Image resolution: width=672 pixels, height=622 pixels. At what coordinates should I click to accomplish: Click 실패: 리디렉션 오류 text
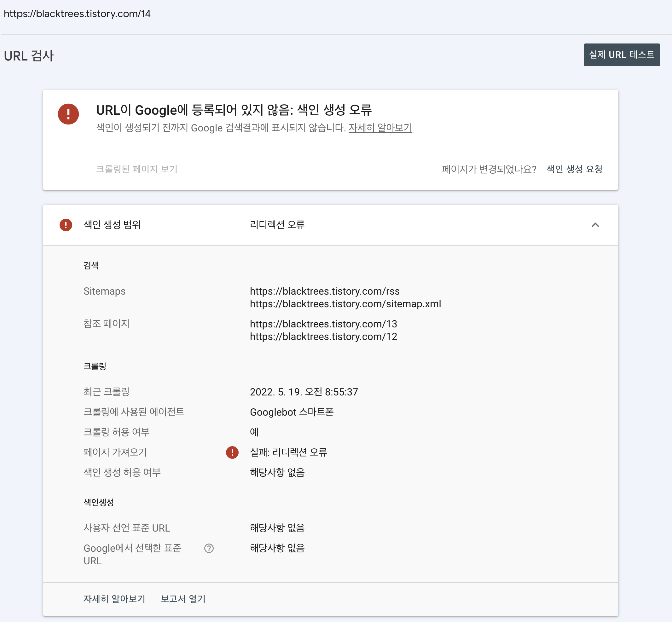coord(288,452)
